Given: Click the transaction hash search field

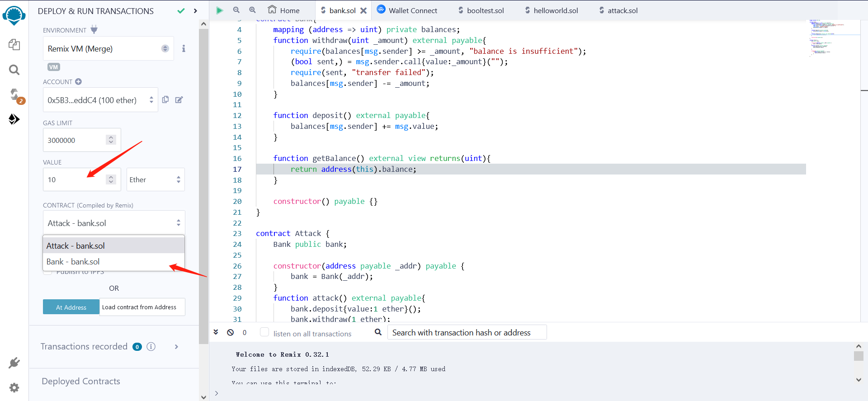Looking at the screenshot, I should pos(467,332).
